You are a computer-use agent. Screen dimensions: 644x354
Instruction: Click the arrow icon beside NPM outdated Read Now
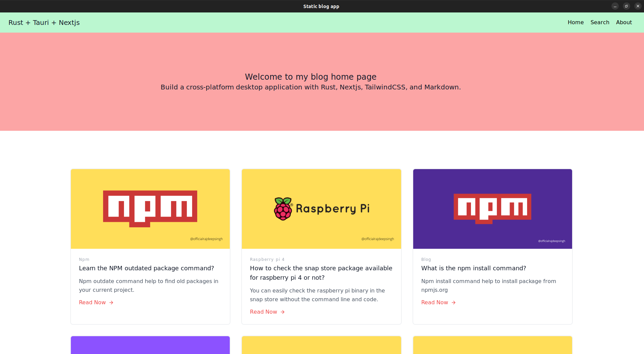point(111,303)
